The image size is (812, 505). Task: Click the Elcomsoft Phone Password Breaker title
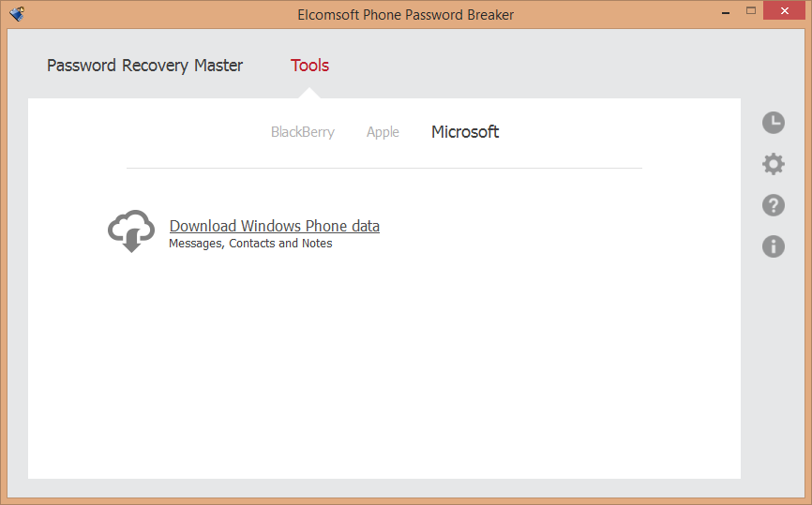click(x=405, y=14)
